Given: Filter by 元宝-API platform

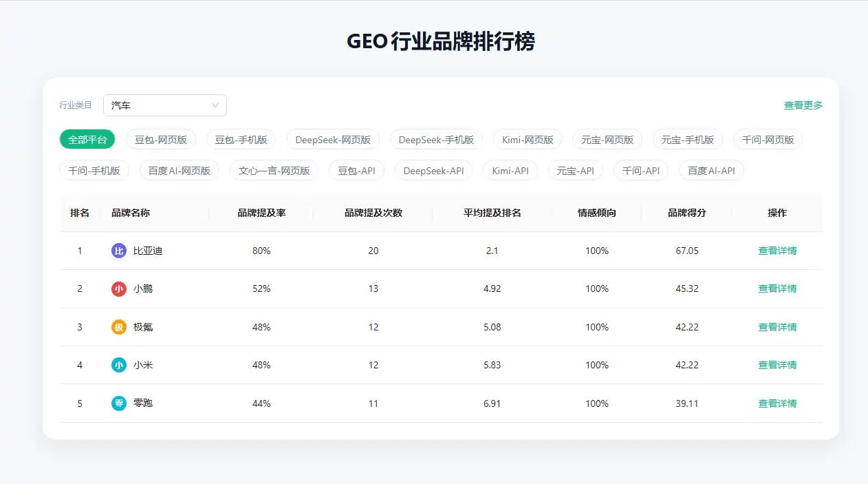Looking at the screenshot, I should point(576,171).
